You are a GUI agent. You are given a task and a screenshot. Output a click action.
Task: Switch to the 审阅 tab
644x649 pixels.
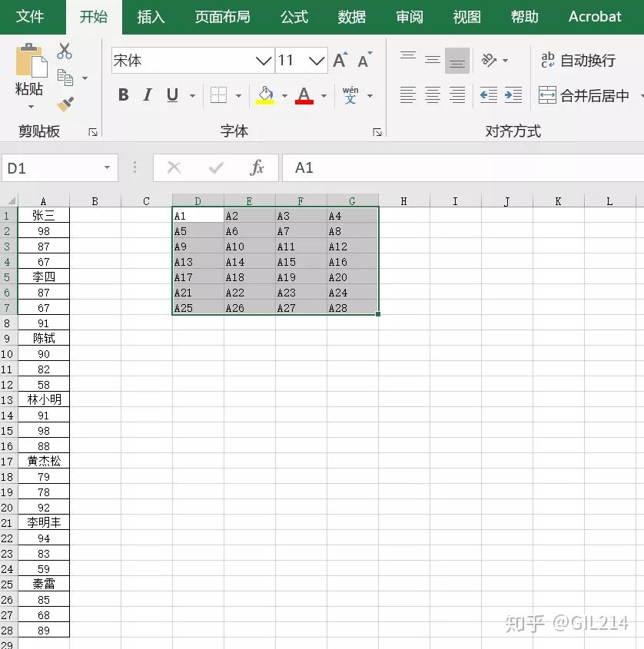[409, 17]
